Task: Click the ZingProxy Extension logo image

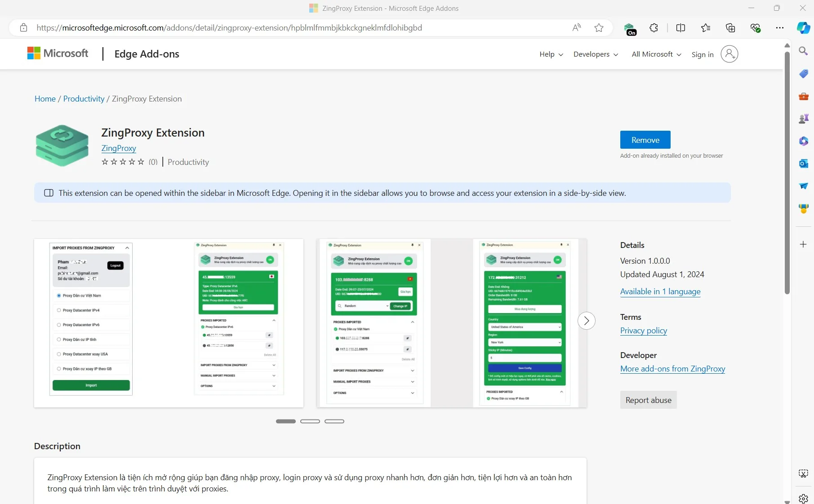Action: (x=62, y=146)
